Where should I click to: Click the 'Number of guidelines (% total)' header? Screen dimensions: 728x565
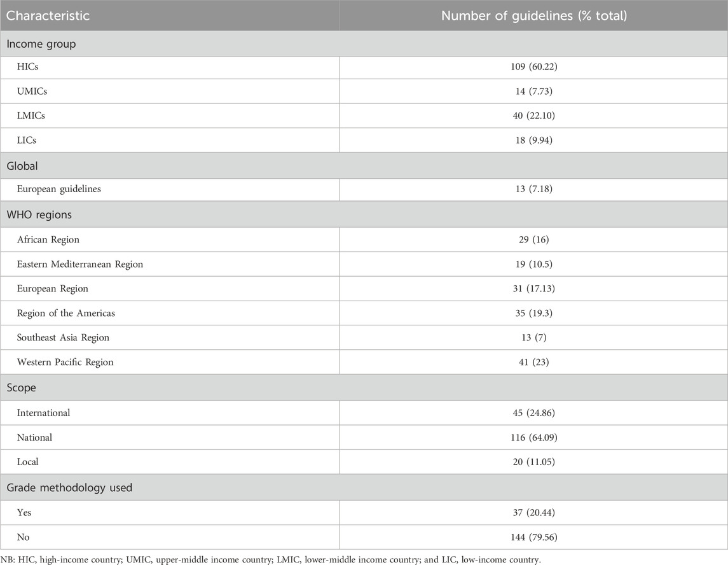click(534, 15)
